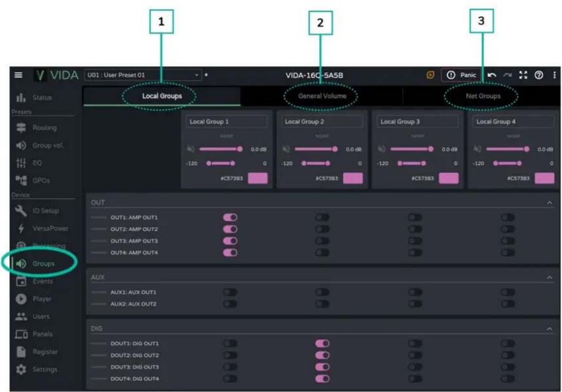This screenshot has height=392, width=562.
Task: Open Local Group 2 color swatch
Action: 353,178
